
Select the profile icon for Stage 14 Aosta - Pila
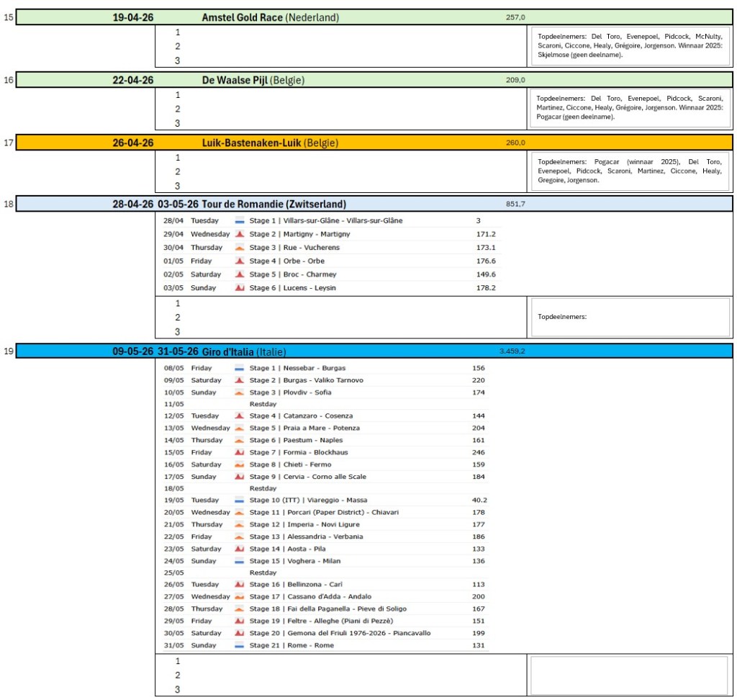(x=239, y=549)
